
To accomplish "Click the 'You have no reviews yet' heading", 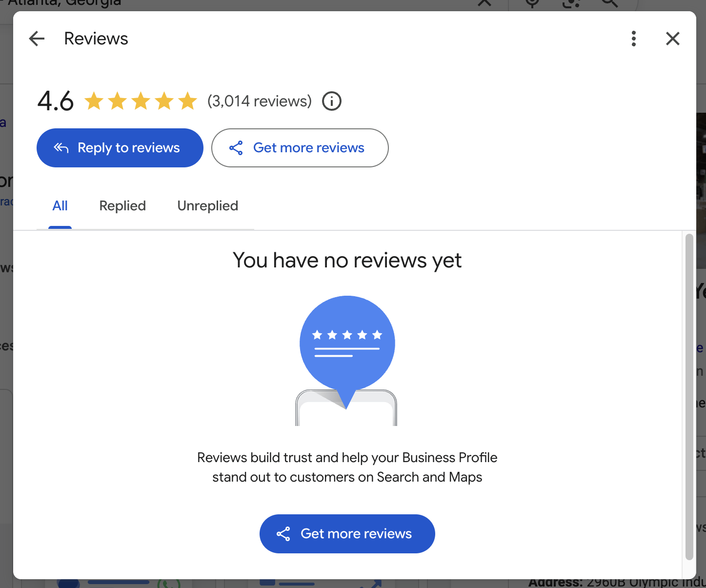I will (347, 261).
